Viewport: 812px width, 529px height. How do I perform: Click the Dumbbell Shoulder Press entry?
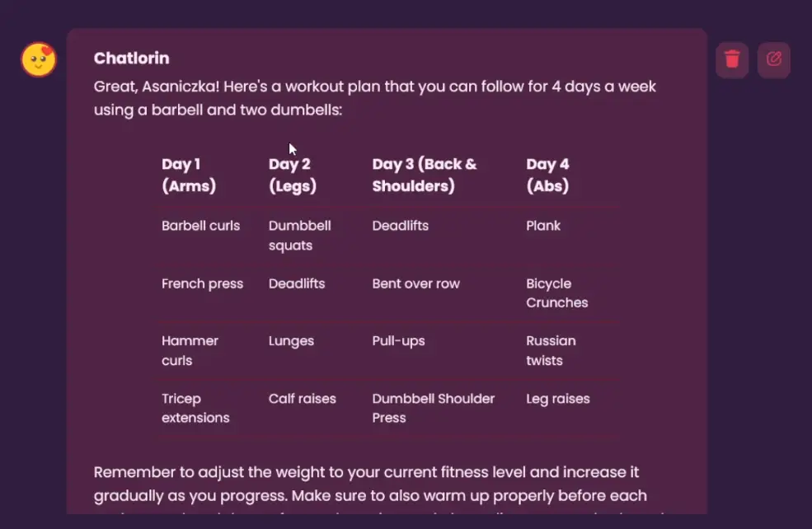click(x=434, y=408)
